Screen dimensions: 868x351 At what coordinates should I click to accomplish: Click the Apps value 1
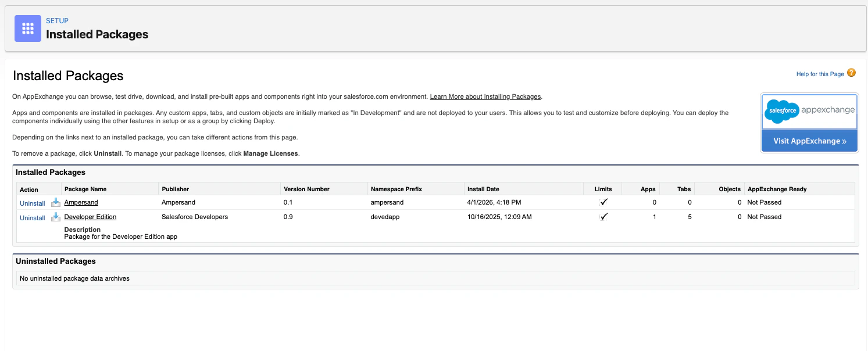tap(654, 217)
